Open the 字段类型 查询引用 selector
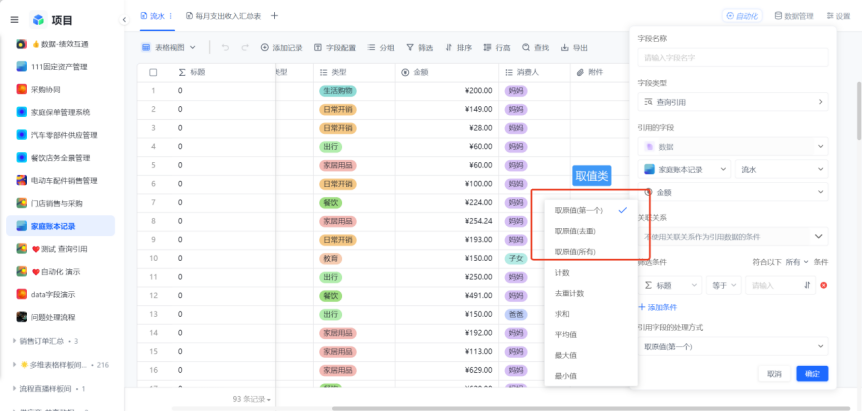862x411 pixels. [x=733, y=102]
